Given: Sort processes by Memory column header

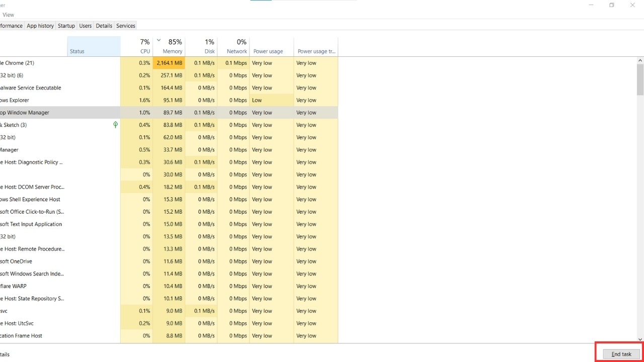Looking at the screenshot, I should [169, 46].
